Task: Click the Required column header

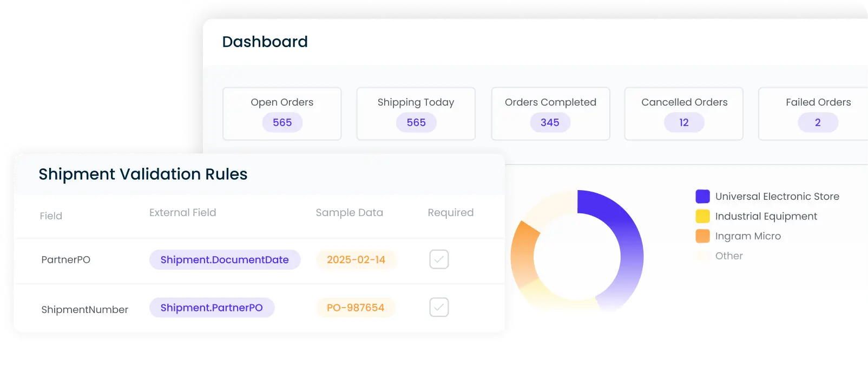Action: pyautogui.click(x=450, y=213)
